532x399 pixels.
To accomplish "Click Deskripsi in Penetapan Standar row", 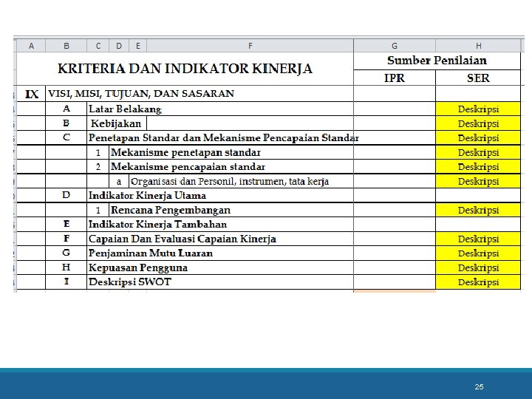I will (478, 137).
